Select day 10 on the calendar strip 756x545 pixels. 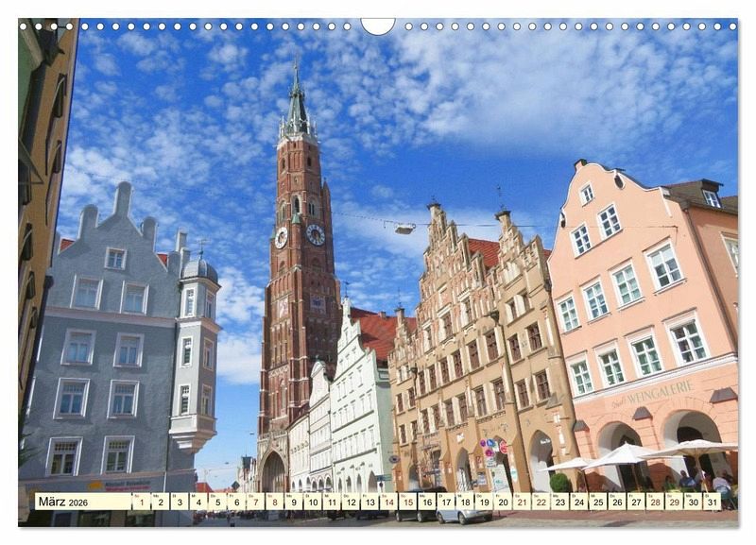click(x=312, y=502)
